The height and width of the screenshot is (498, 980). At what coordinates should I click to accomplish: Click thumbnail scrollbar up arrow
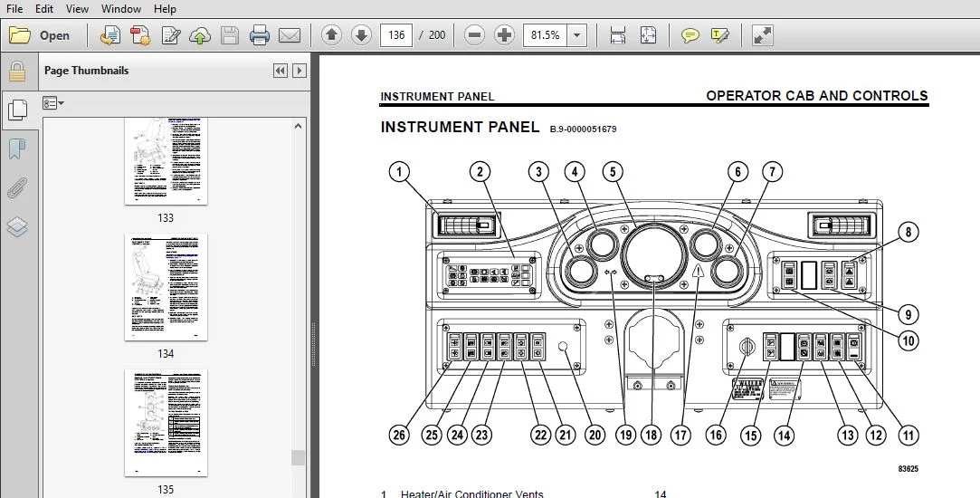coord(298,126)
